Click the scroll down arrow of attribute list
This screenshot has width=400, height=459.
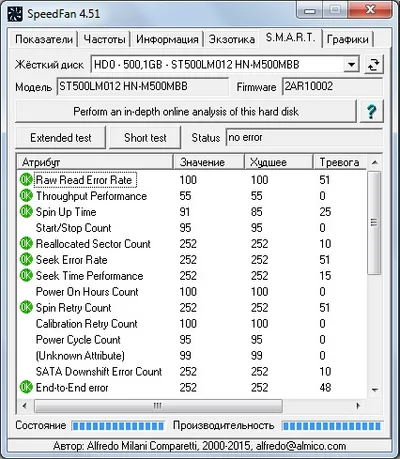point(374,390)
